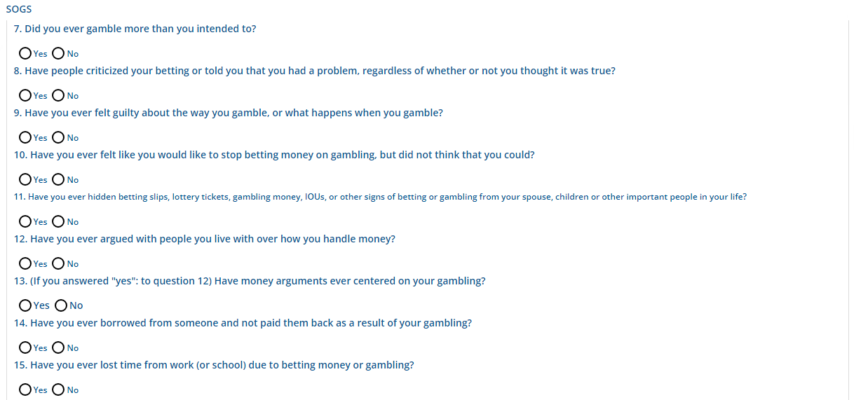Mark No for question 14 borrowed and not repaid
Image resolution: width=868 pixels, height=400 pixels.
(58, 347)
